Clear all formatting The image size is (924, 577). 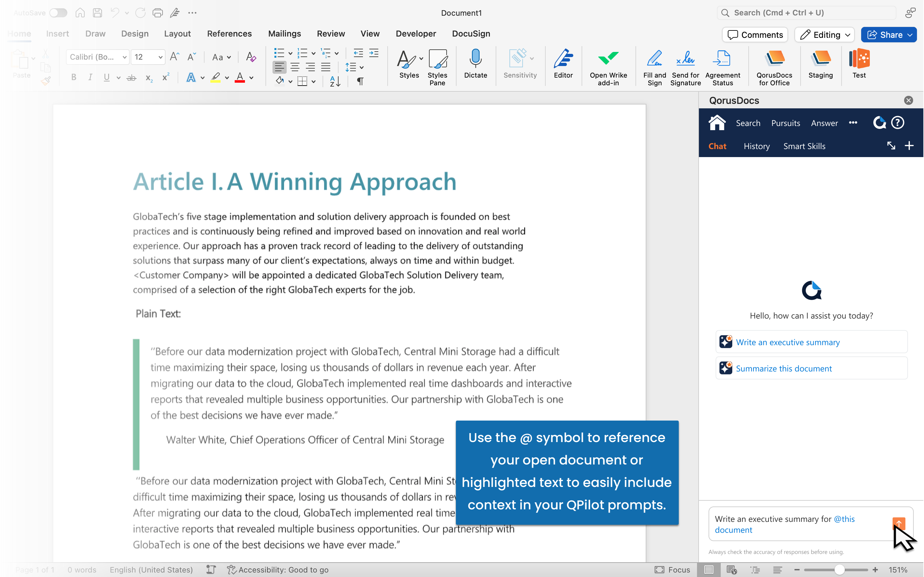251,57
